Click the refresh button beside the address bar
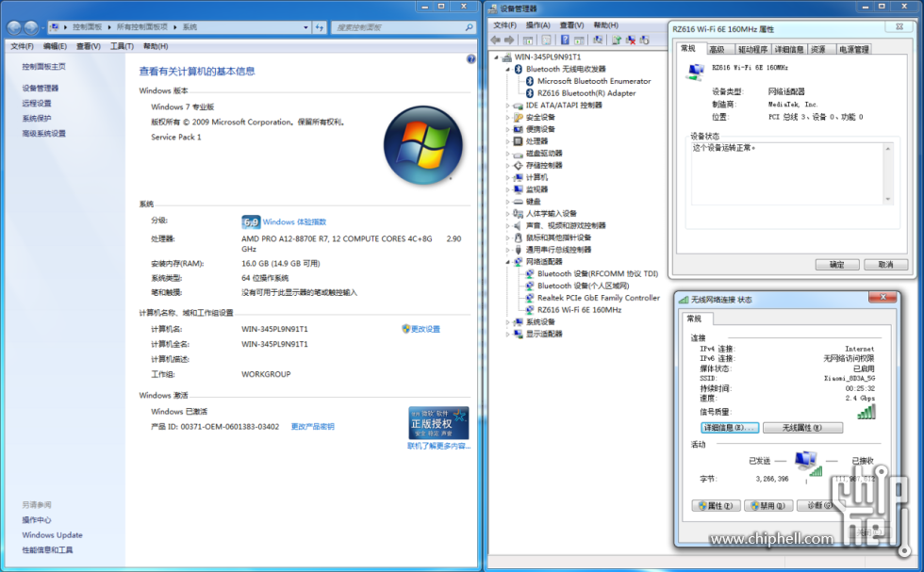Screen dimensions: 924x572 click(x=320, y=27)
